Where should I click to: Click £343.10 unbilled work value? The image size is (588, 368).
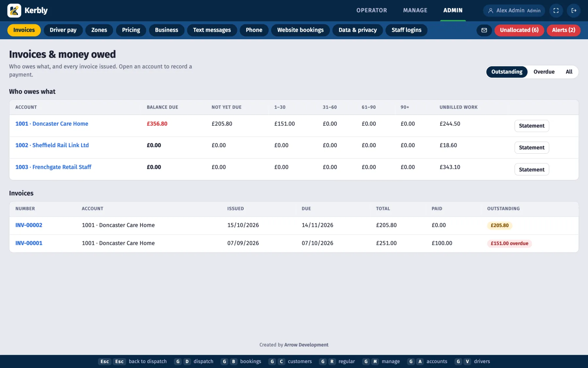450,167
